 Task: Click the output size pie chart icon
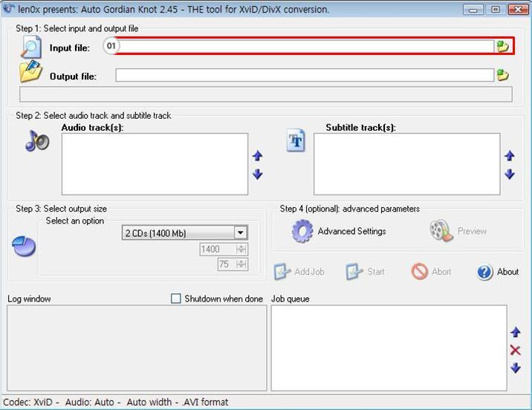click(x=24, y=247)
